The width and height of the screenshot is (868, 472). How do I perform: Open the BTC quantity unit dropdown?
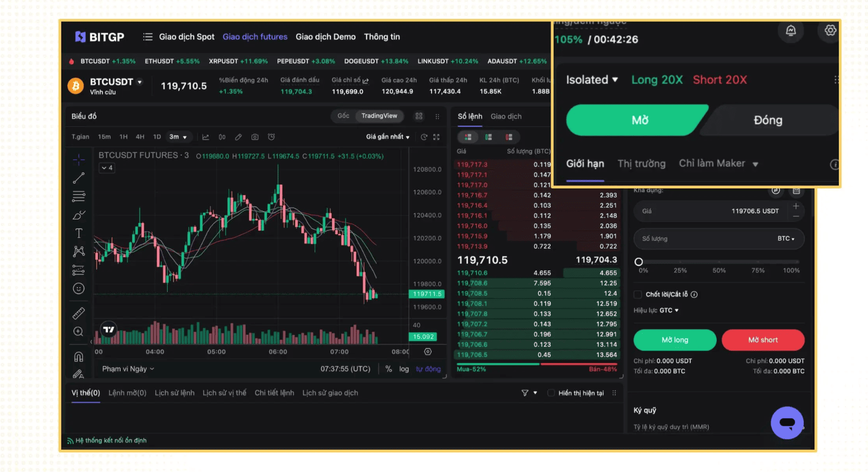(785, 238)
